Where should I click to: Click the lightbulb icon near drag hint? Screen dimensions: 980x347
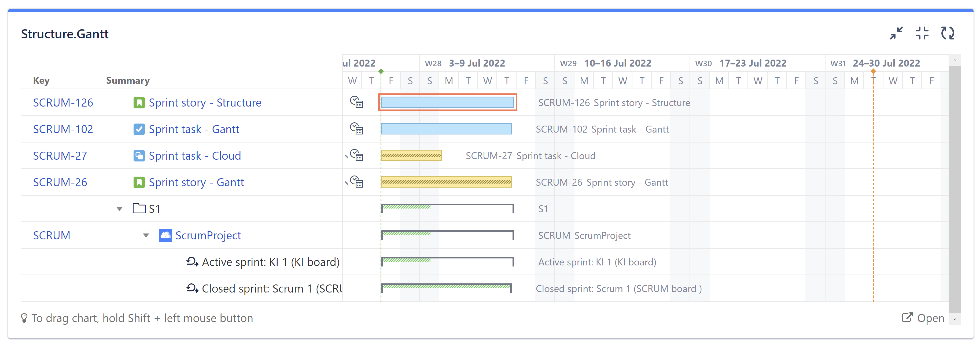[25, 318]
